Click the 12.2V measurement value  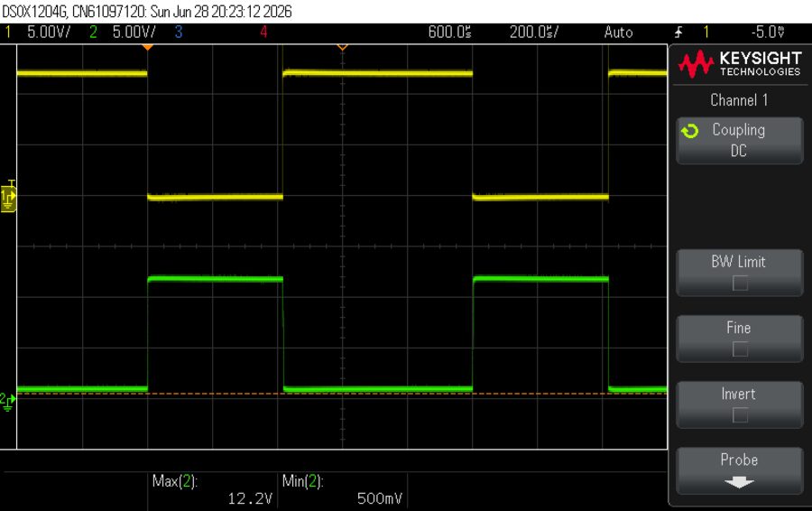tap(250, 498)
